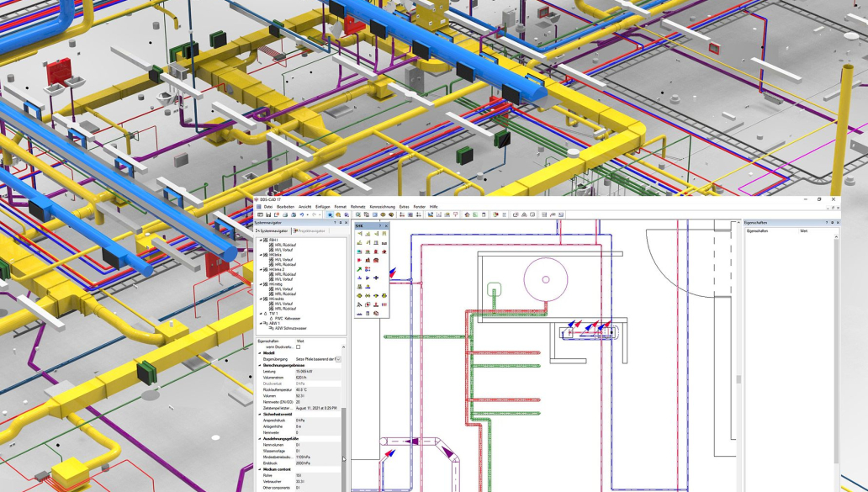Open the Extras menu
The image size is (868, 492).
click(x=404, y=207)
